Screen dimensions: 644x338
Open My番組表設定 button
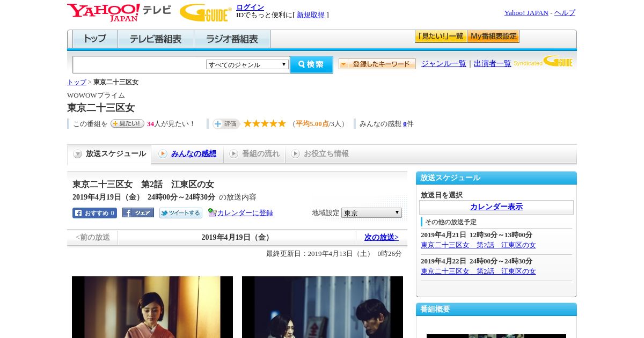pos(493,36)
